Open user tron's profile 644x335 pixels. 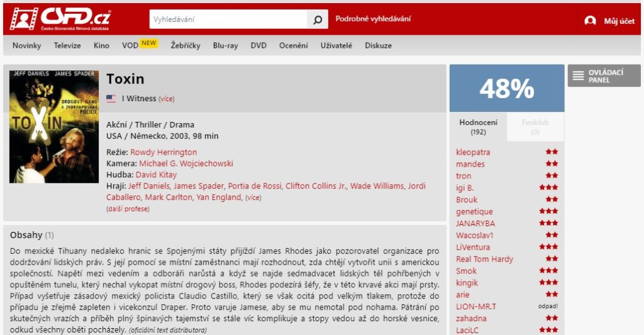[x=464, y=176]
